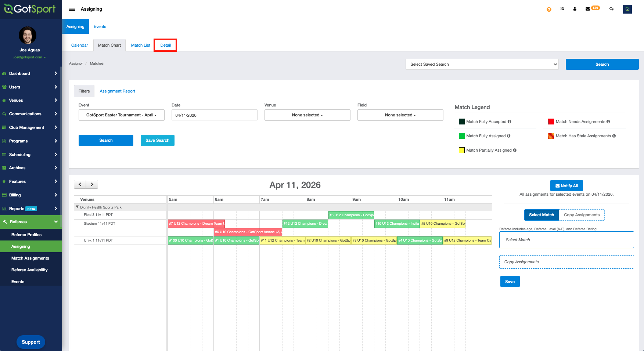Viewport: 644px width, 351px height.
Task: Open the mail inbox envelope icon
Action: pyautogui.click(x=588, y=9)
